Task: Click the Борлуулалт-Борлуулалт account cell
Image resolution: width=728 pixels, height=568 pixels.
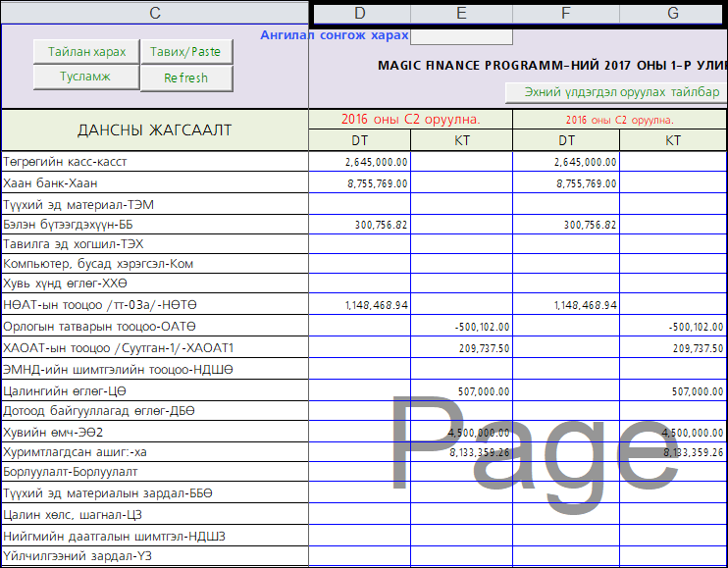Action: (x=155, y=471)
